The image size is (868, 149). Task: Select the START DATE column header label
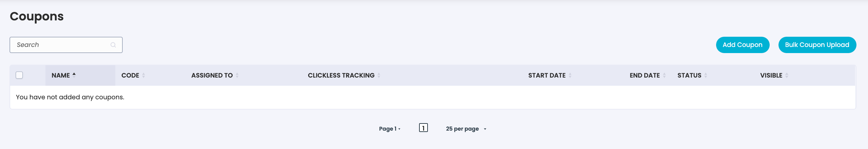tap(547, 75)
